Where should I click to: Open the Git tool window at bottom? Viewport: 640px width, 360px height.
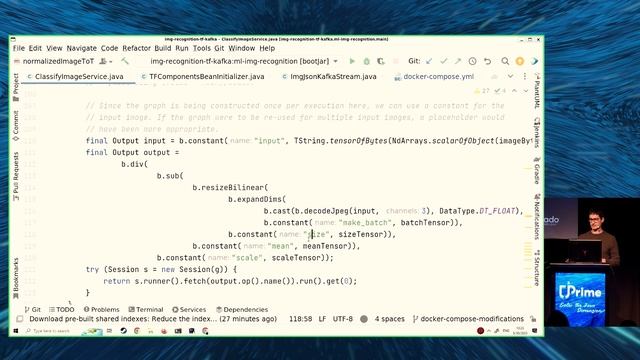[33, 309]
